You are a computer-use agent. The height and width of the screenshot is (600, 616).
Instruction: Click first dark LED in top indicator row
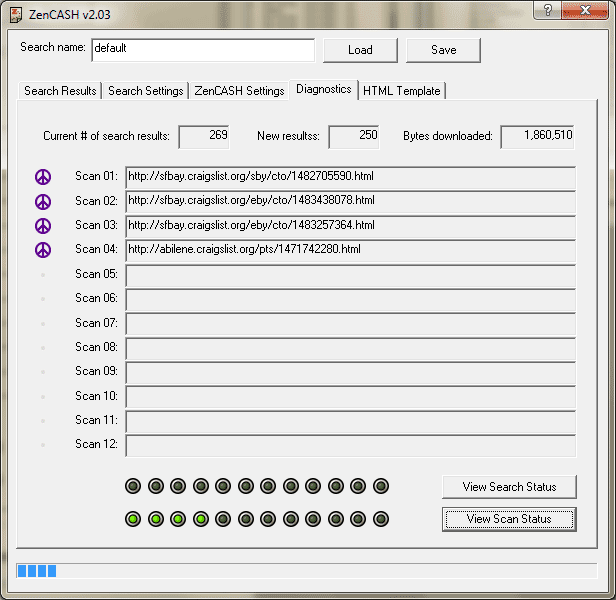(133, 486)
